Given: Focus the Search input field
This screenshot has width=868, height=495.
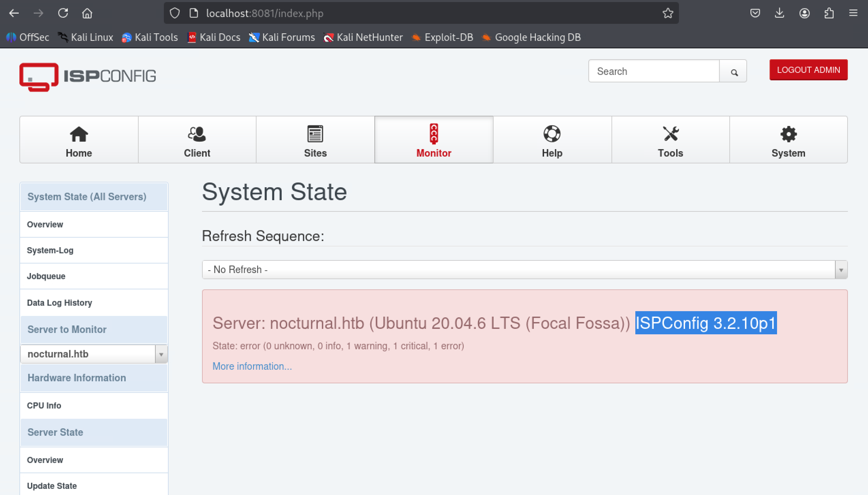Looking at the screenshot, I should tap(654, 71).
